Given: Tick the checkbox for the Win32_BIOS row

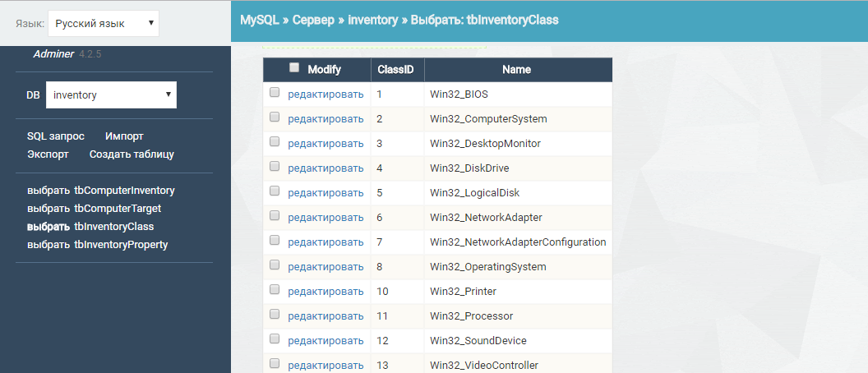Looking at the screenshot, I should coord(275,94).
